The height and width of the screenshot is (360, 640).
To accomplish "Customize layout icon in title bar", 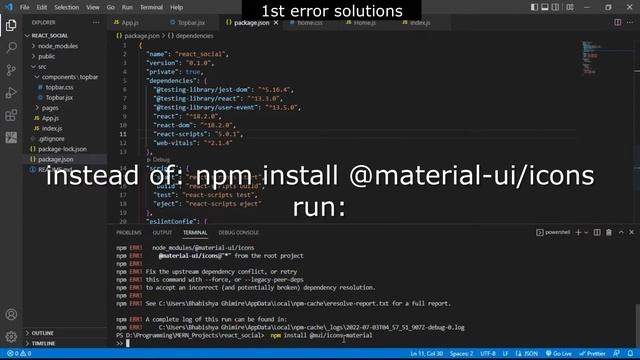I will (x=570, y=7).
